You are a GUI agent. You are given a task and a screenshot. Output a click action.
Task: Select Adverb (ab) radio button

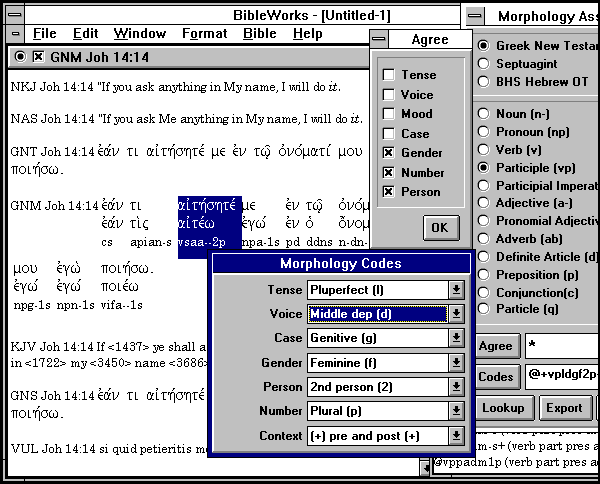click(x=484, y=239)
